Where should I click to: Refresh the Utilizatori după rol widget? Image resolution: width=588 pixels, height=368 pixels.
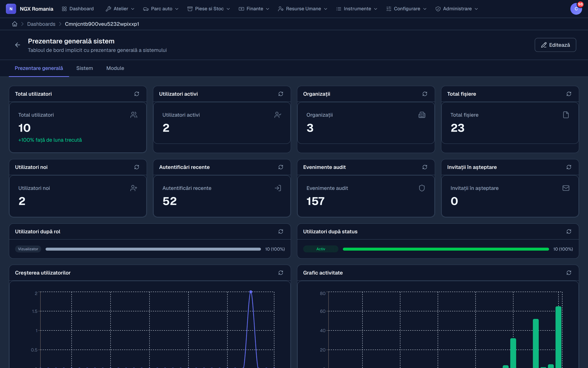pos(281,232)
